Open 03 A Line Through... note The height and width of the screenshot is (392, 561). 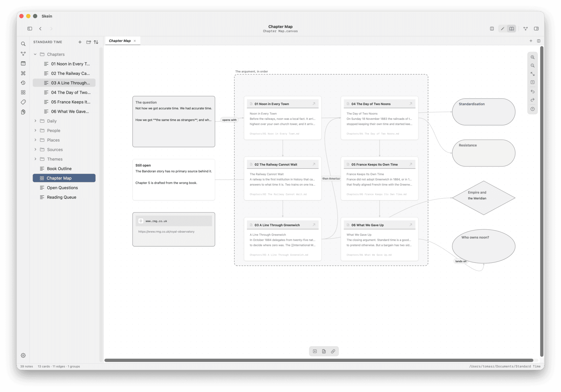pos(64,83)
